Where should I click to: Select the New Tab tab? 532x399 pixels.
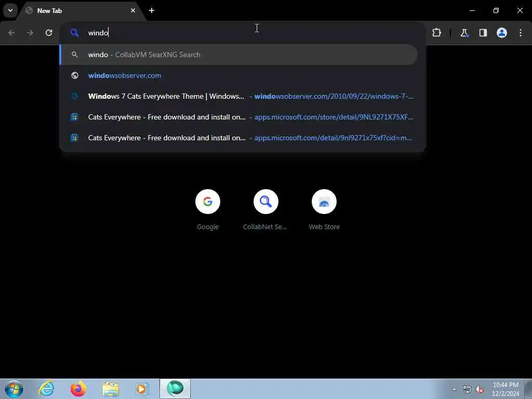[x=82, y=11]
